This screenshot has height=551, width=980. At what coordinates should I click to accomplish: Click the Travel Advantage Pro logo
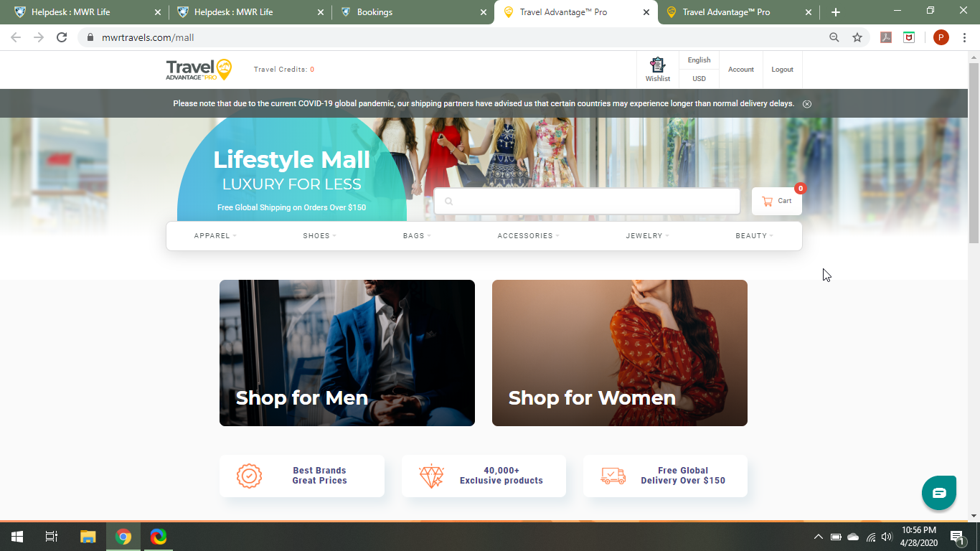(199, 70)
